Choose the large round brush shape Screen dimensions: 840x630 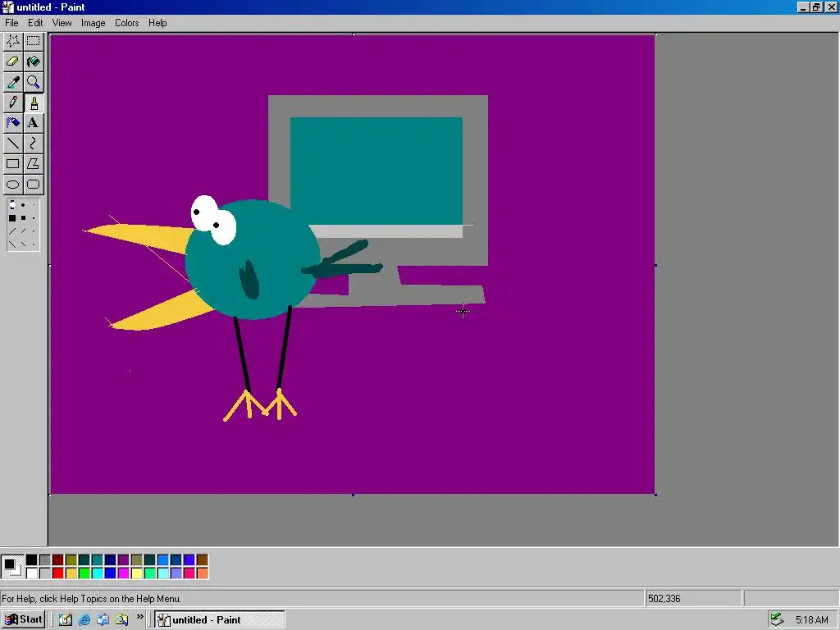tap(12, 204)
